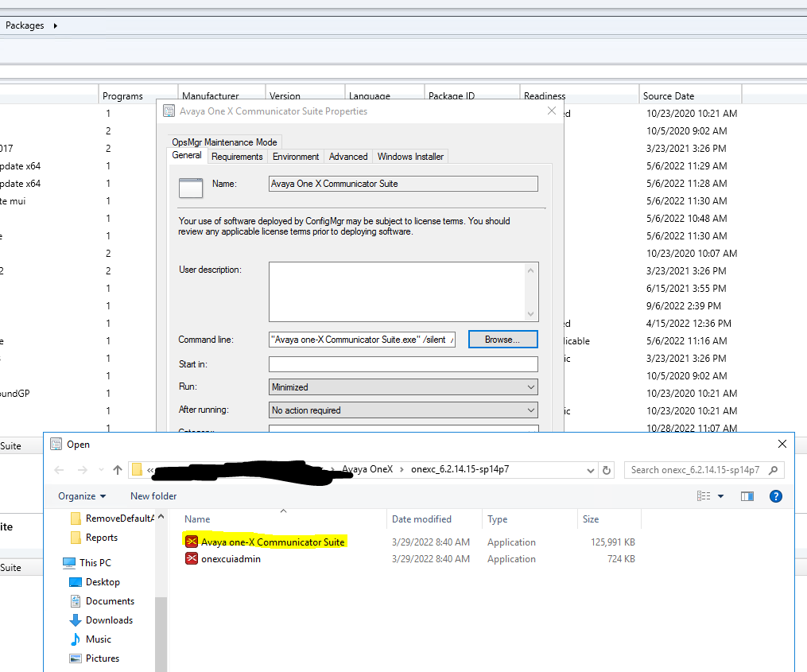The height and width of the screenshot is (672, 807).
Task: Click Avaya OneX in the address path
Action: pos(367,469)
